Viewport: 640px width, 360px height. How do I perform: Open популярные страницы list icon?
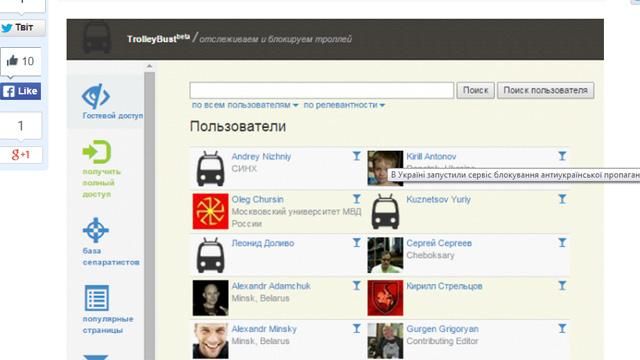pos(97,298)
